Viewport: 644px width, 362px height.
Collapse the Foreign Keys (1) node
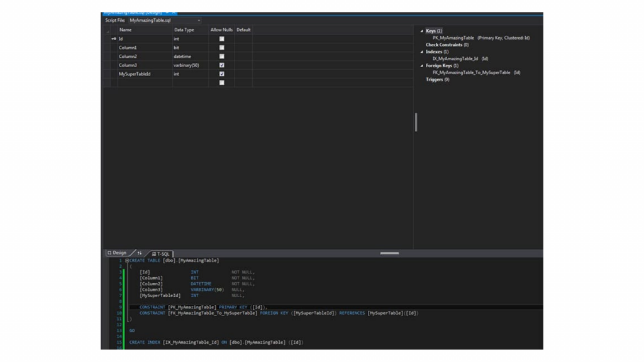click(x=422, y=65)
